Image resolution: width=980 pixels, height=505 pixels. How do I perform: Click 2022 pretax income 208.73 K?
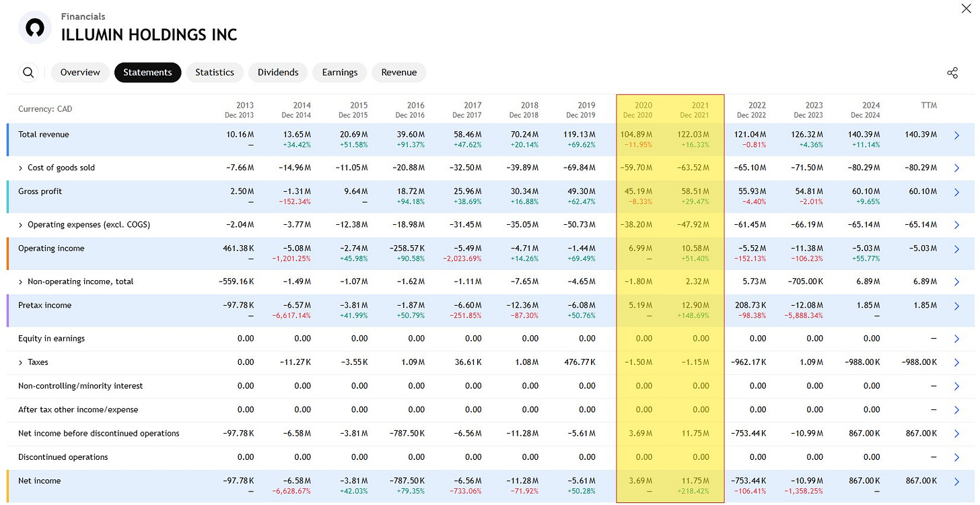coord(749,305)
